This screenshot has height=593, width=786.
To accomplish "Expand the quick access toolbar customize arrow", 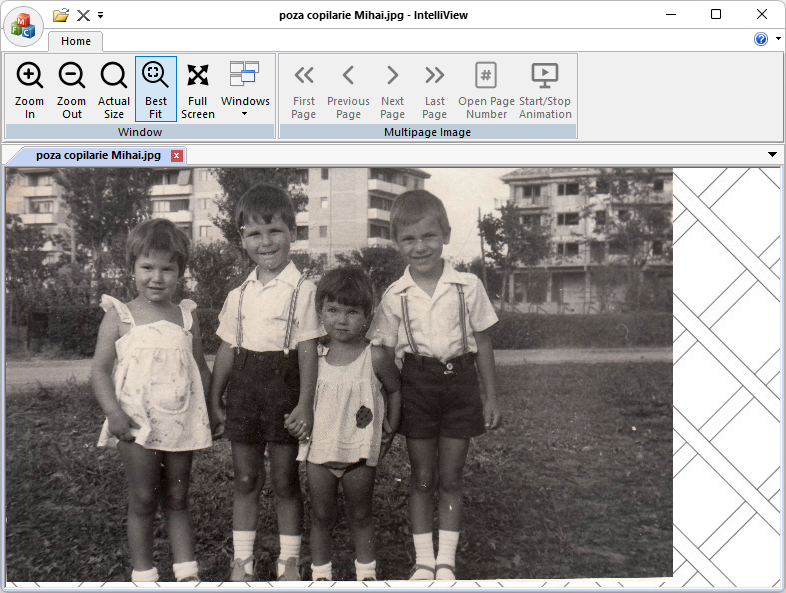I will [x=101, y=15].
